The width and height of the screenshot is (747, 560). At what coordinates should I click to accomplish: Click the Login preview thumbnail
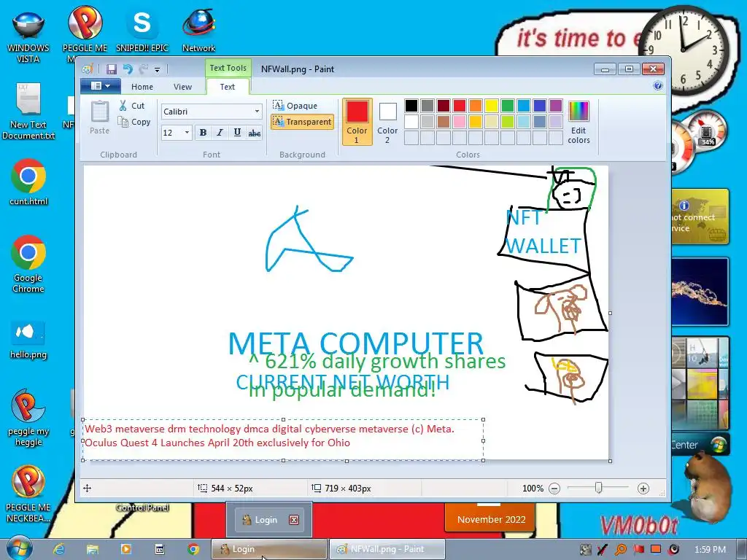tap(268, 520)
